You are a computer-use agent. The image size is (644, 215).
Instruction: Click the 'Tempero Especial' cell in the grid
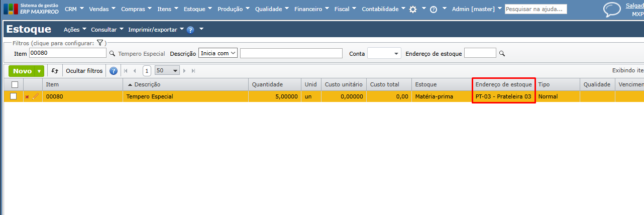pos(186,96)
